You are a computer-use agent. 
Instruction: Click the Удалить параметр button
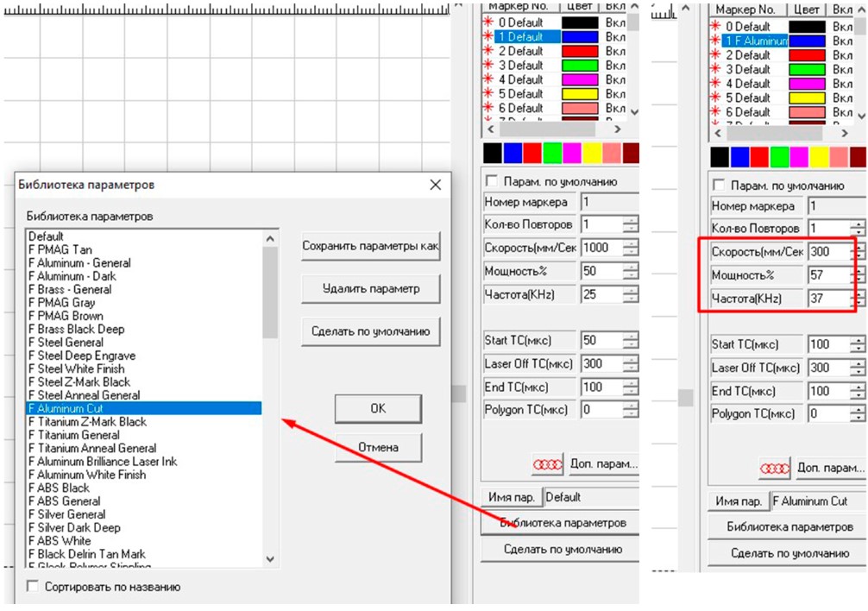370,288
